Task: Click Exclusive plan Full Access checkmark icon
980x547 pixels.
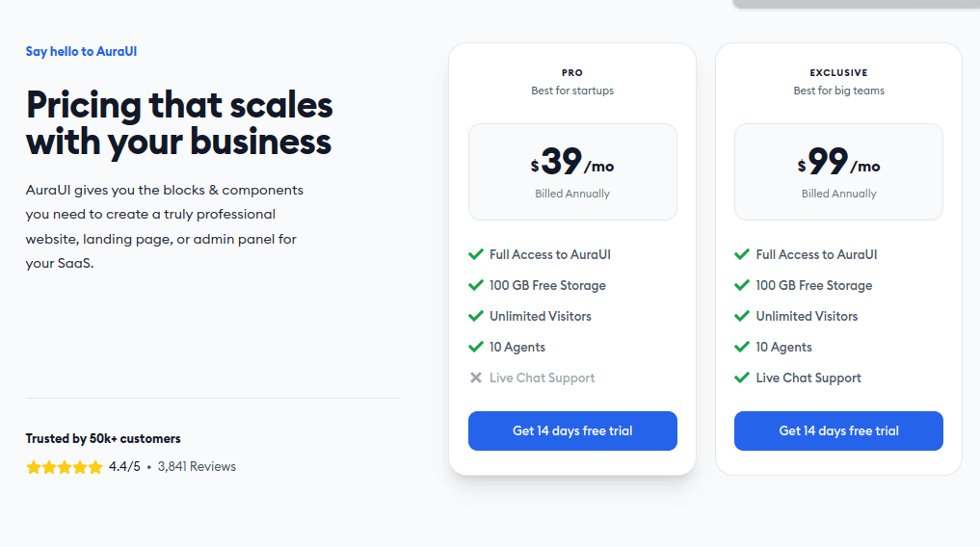Action: [x=742, y=254]
